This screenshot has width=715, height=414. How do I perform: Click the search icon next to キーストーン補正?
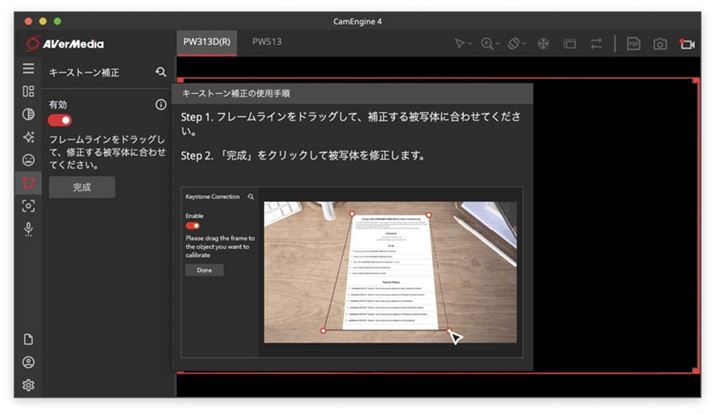pos(161,72)
